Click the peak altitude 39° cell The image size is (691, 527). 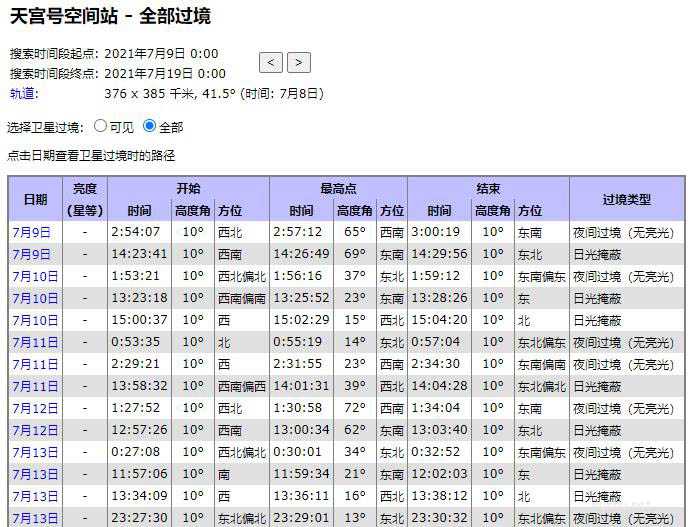355,386
